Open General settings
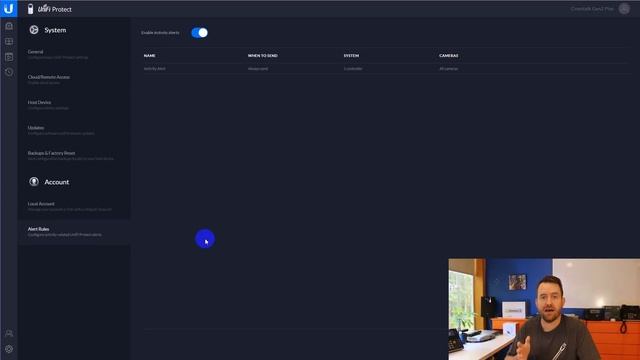 click(x=73, y=54)
